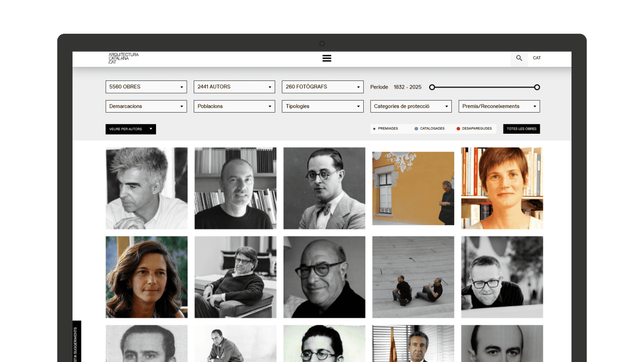Open the man with flag photo
644x362 pixels.
[413, 343]
